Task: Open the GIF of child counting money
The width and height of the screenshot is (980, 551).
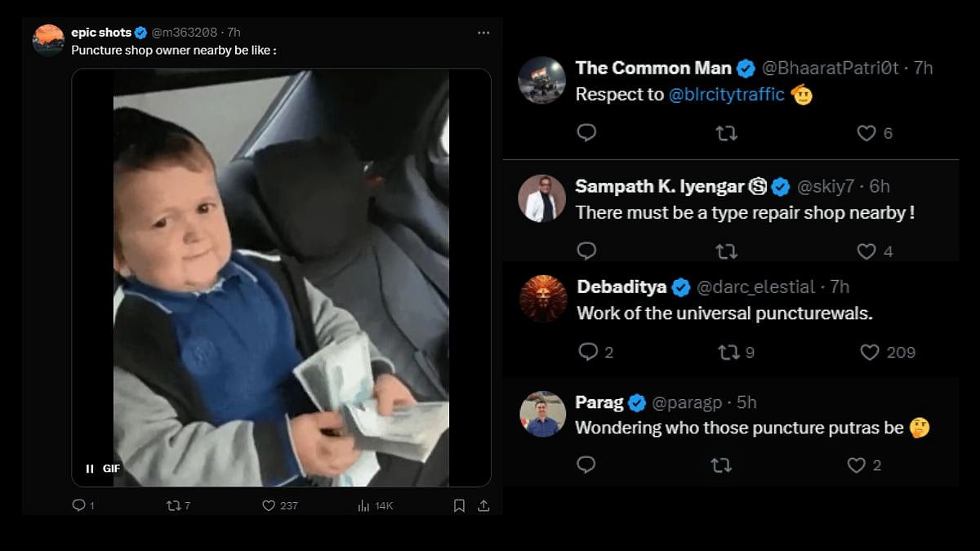Action: (x=281, y=278)
